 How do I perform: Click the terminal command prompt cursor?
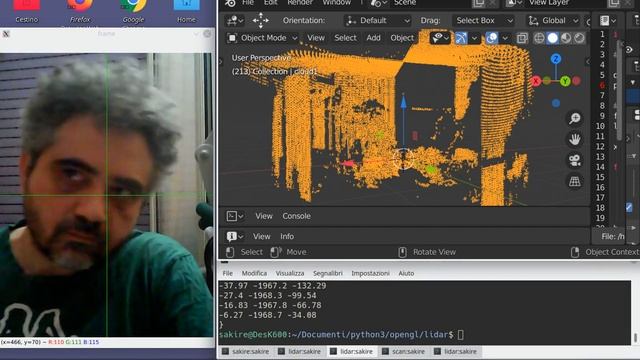pyautogui.click(x=460, y=335)
